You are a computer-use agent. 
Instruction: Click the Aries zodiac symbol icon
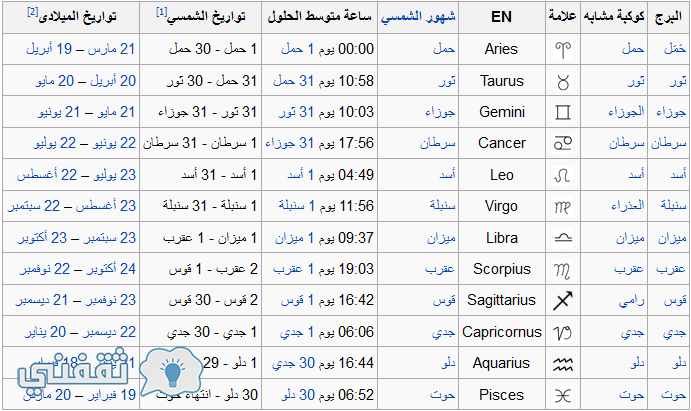(563, 49)
